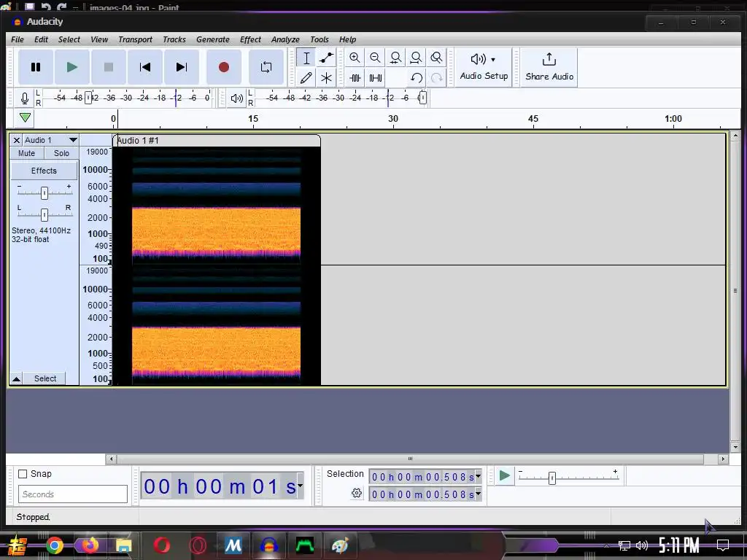Open the Effect menu
Image resolution: width=747 pixels, height=560 pixels.
tap(251, 39)
